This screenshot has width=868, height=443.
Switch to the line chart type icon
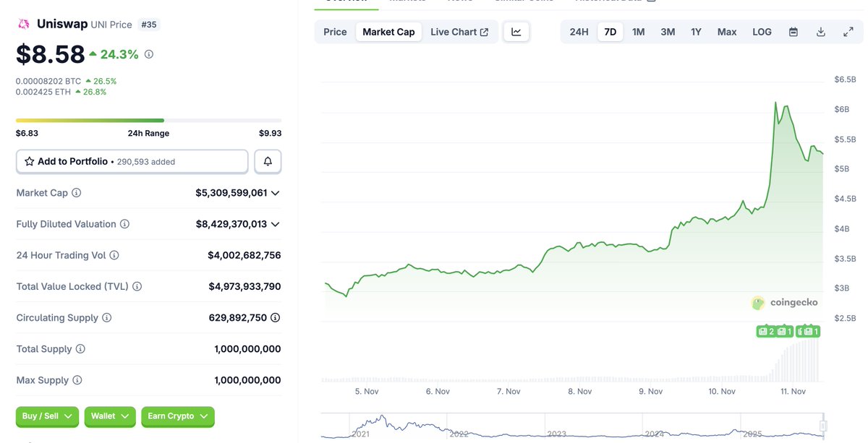point(516,32)
